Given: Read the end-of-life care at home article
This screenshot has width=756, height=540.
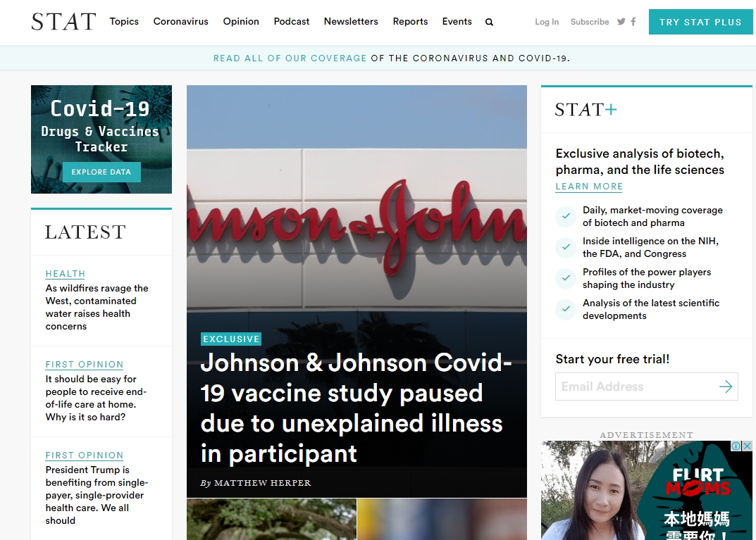Looking at the screenshot, I should (96, 398).
